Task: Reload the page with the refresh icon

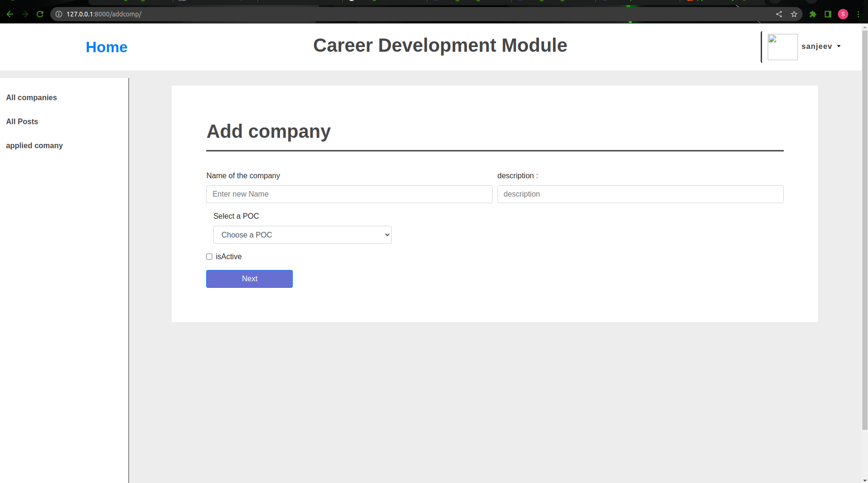Action: coord(40,14)
